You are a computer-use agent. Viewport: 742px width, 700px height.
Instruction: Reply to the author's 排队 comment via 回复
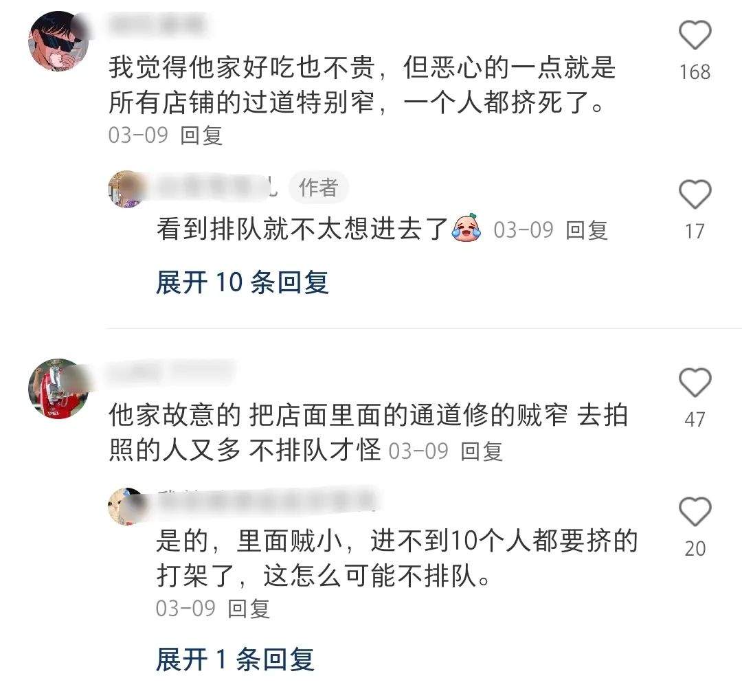pyautogui.click(x=587, y=231)
